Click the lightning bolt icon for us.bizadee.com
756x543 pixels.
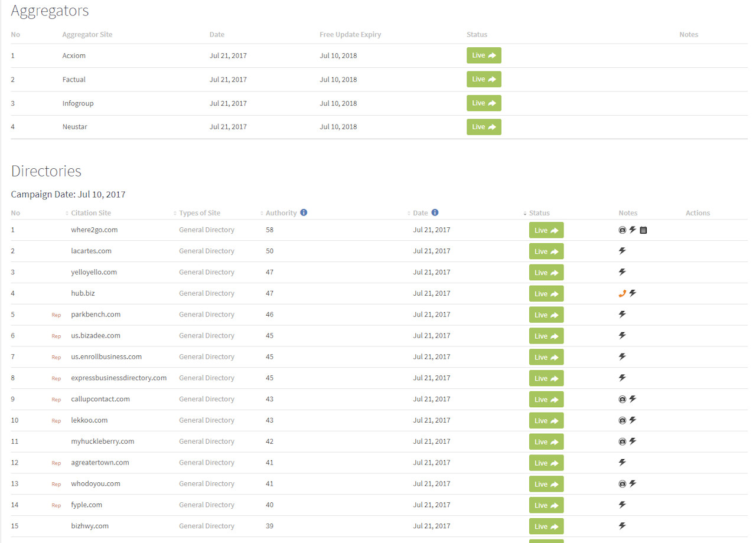pos(622,335)
